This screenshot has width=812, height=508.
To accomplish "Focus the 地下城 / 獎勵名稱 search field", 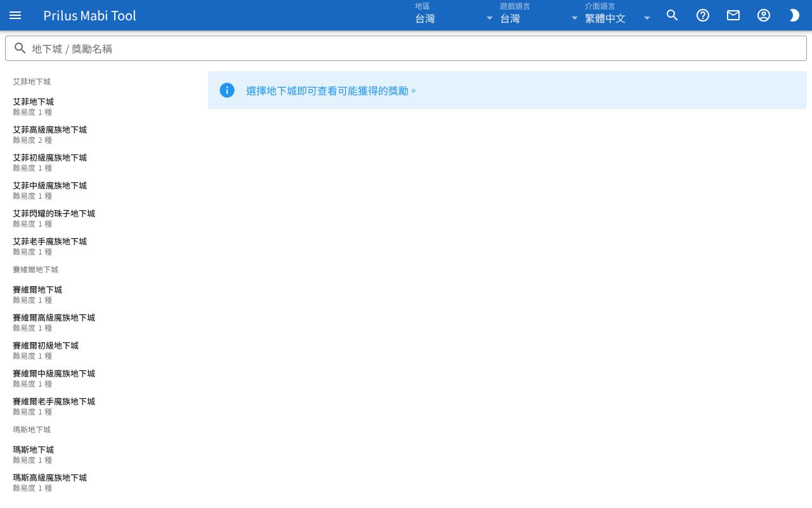I will pyautogui.click(x=406, y=48).
